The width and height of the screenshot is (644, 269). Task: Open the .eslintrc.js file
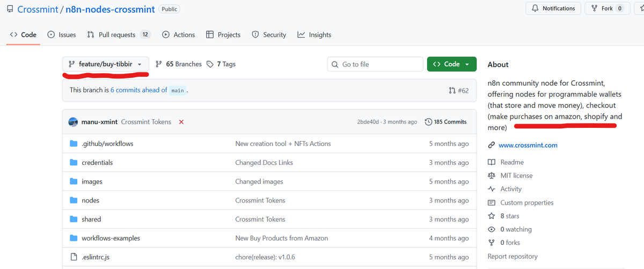tap(96, 257)
